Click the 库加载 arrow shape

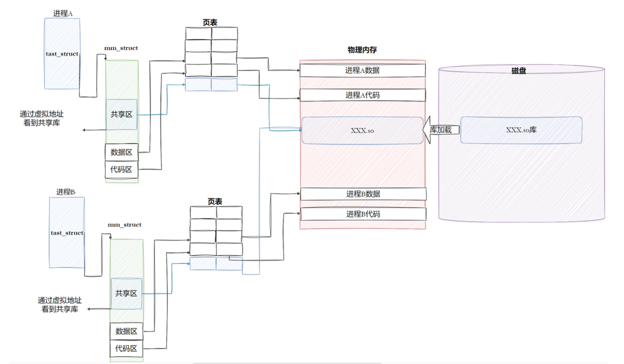440,130
